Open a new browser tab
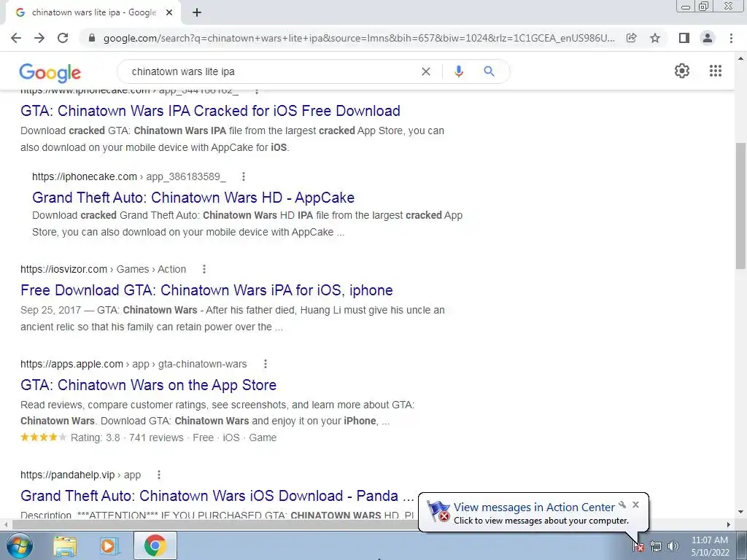 pyautogui.click(x=197, y=13)
